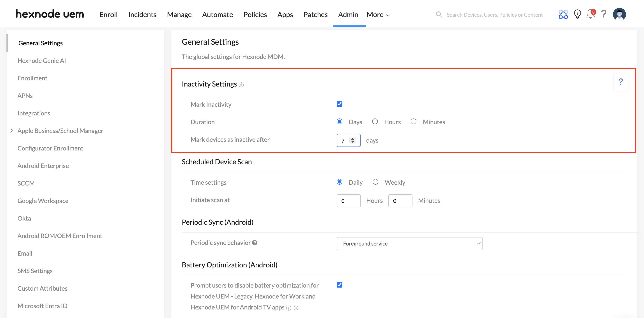
Task: Expand the More navigation menu
Action: 378,15
